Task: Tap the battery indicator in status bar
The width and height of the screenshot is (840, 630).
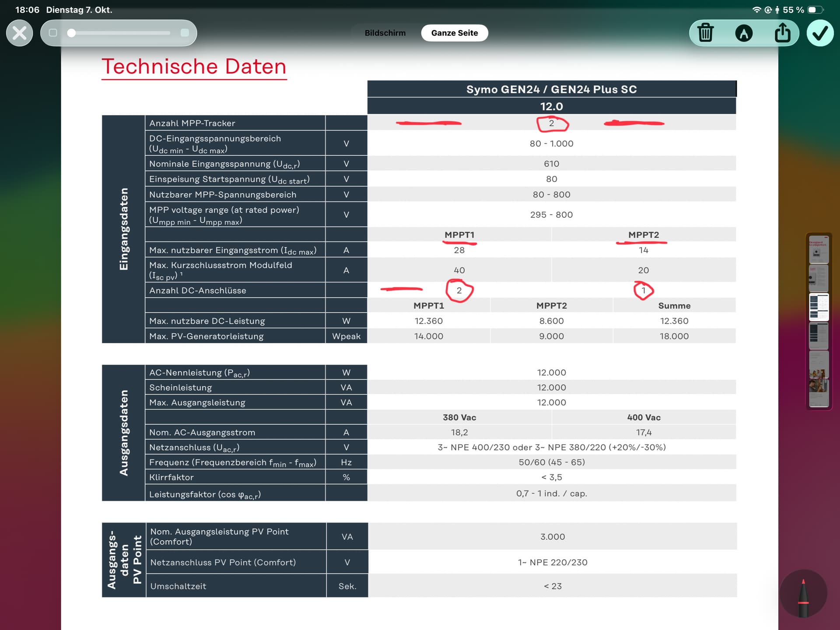Action: pos(815,10)
